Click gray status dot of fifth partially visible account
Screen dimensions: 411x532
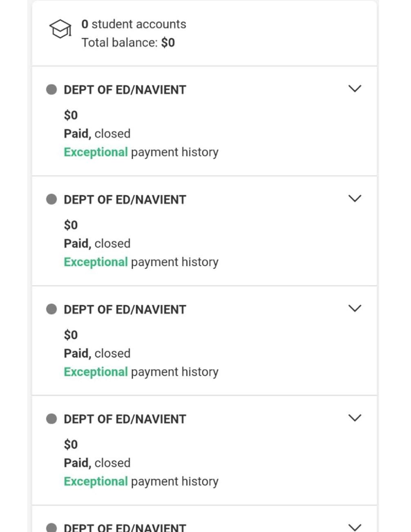click(51, 528)
